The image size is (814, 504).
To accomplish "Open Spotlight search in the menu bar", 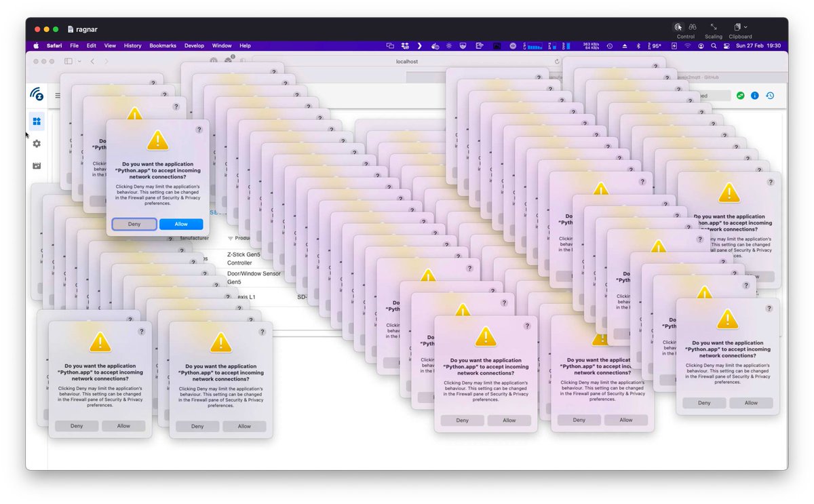I will pyautogui.click(x=713, y=45).
